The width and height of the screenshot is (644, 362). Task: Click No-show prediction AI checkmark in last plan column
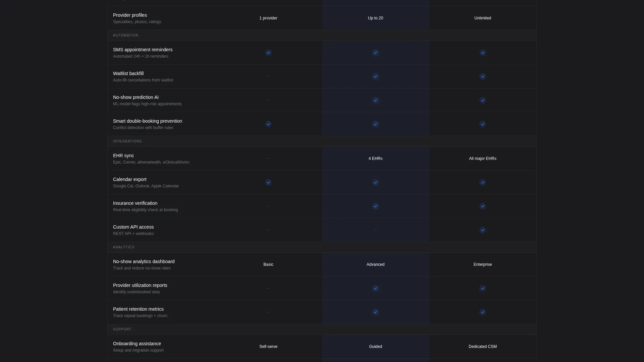point(483,100)
